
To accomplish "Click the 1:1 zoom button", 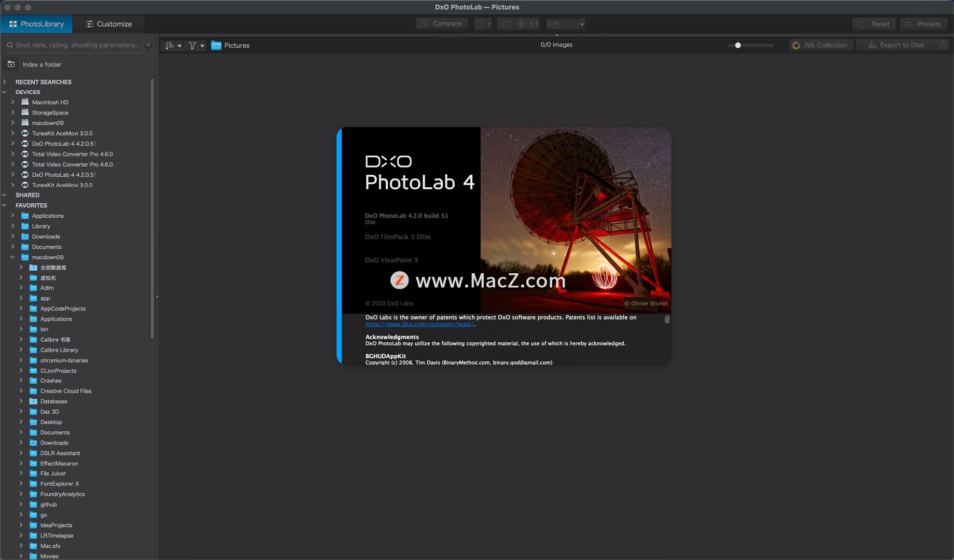I will pyautogui.click(x=534, y=24).
